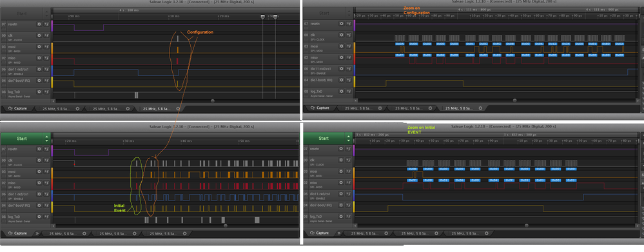Select first 25 MHz capture tab, top-left window
The width and height of the screenshot is (644, 252).
pos(59,109)
